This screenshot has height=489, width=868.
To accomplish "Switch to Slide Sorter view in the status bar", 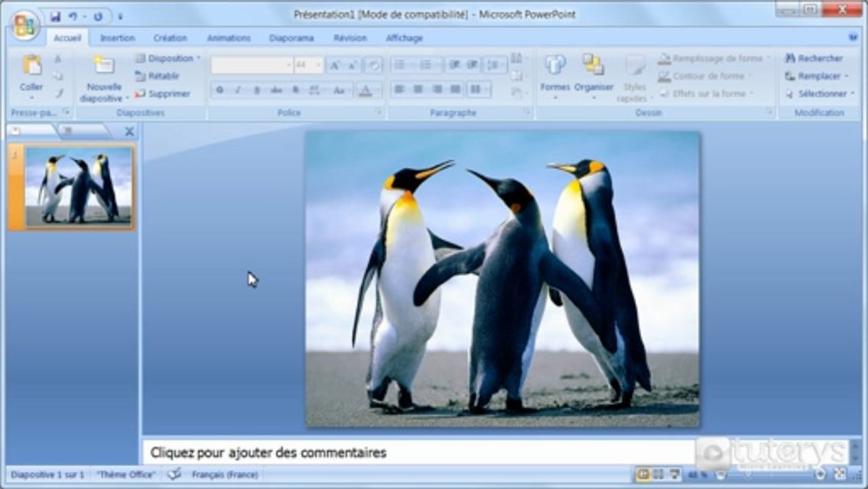I will click(x=658, y=474).
